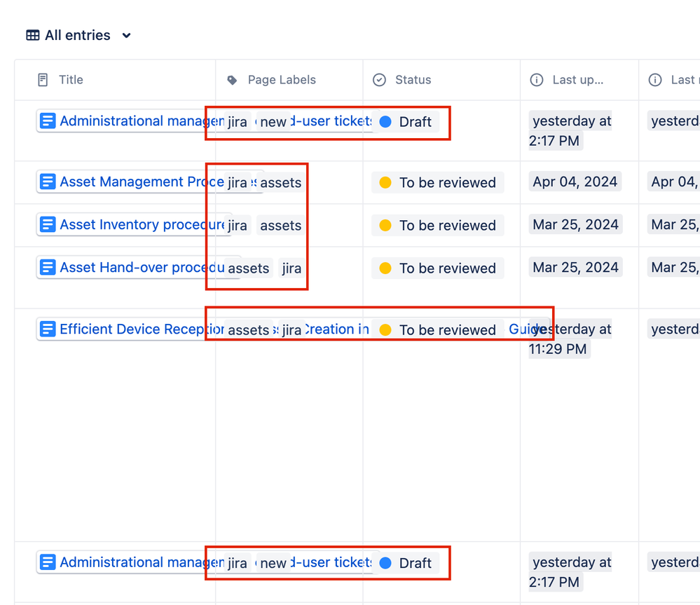Click To be reviewed status of Efficient Device Reception
The height and width of the screenshot is (605, 700).
tap(438, 330)
